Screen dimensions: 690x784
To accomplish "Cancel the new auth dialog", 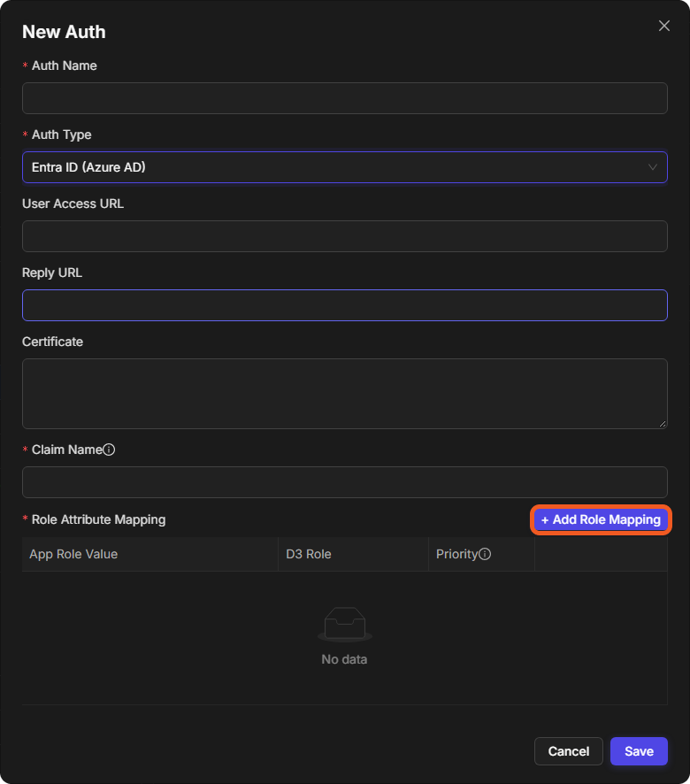I will click(569, 751).
